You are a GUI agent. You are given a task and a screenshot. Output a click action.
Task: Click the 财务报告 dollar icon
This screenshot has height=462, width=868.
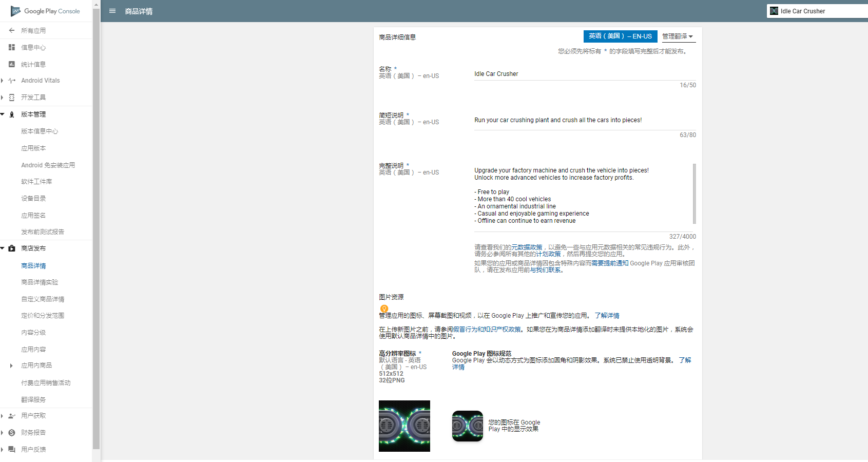pos(12,433)
